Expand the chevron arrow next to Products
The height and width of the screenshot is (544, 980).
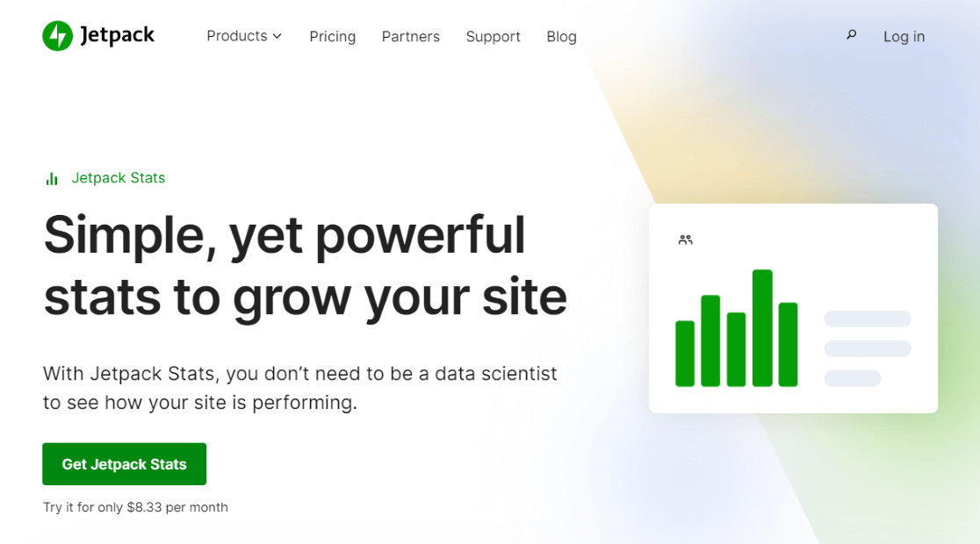(277, 36)
